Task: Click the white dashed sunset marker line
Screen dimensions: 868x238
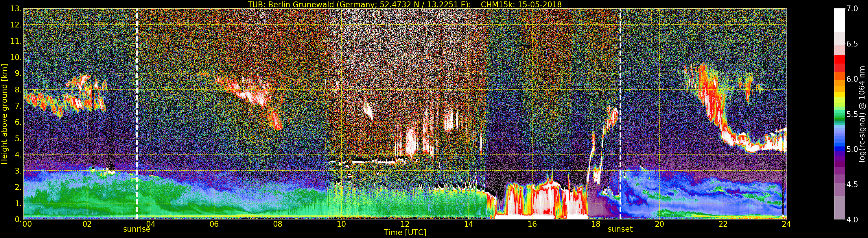Action: pyautogui.click(x=620, y=114)
